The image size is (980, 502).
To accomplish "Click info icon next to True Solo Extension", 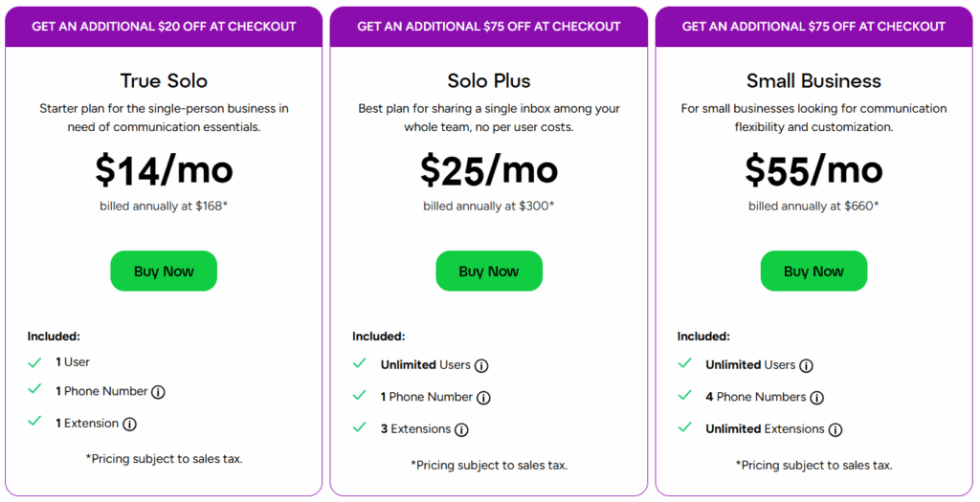I will [x=130, y=425].
